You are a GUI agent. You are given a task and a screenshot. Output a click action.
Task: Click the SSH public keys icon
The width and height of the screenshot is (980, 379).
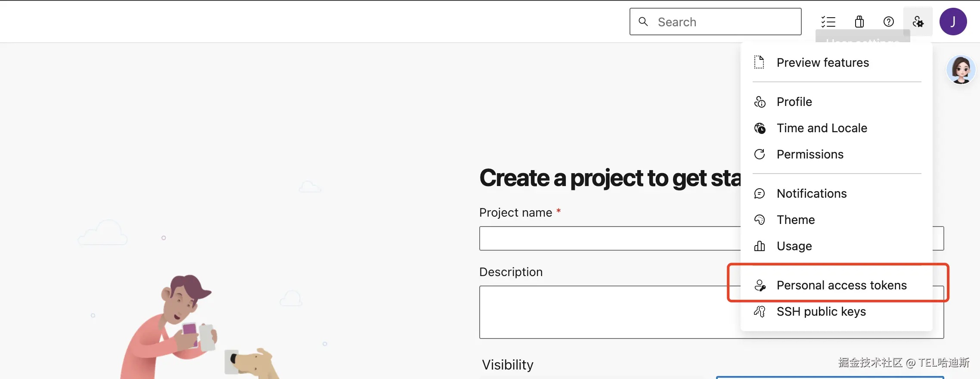click(760, 311)
